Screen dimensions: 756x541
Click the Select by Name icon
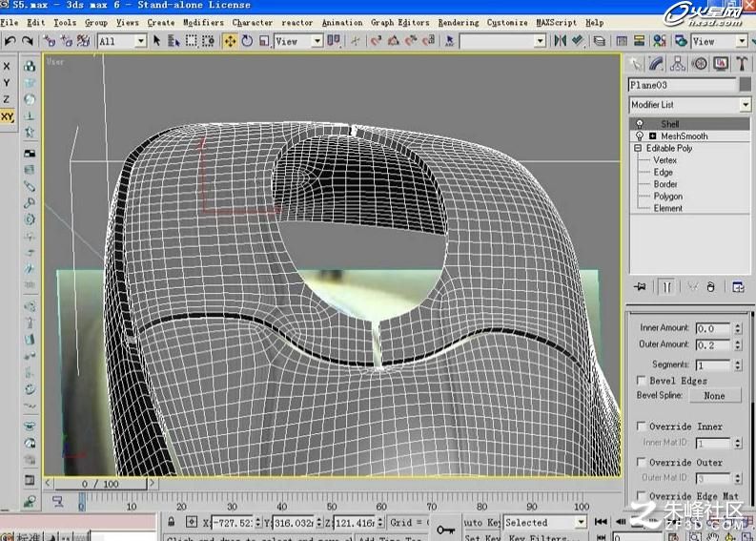(174, 41)
